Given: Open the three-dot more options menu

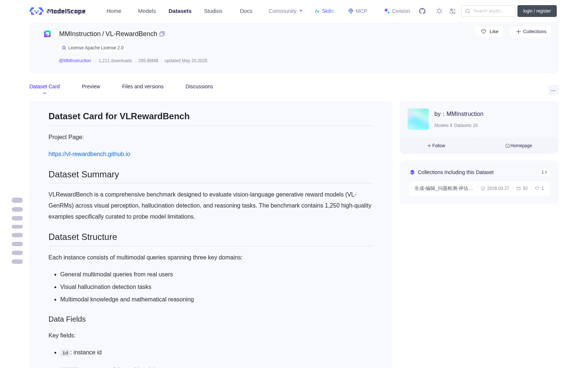Looking at the screenshot, I should pyautogui.click(x=553, y=90).
